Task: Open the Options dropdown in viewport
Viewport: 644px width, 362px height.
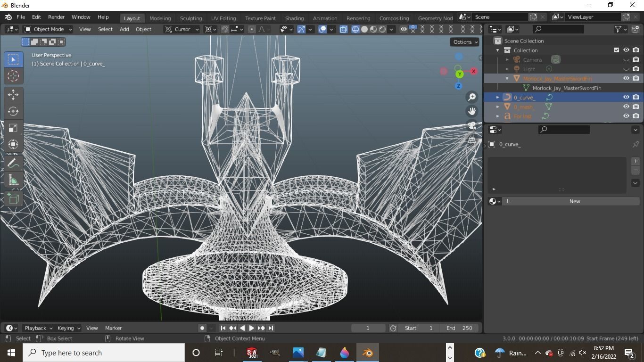Action: [x=465, y=42]
